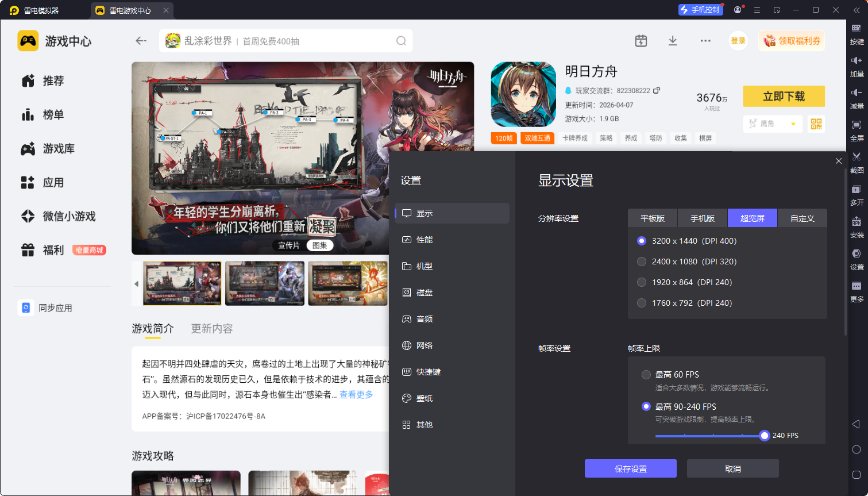Click the 安装 APK install icon
Image resolution: width=868 pixels, height=496 pixels.
pos(857,221)
